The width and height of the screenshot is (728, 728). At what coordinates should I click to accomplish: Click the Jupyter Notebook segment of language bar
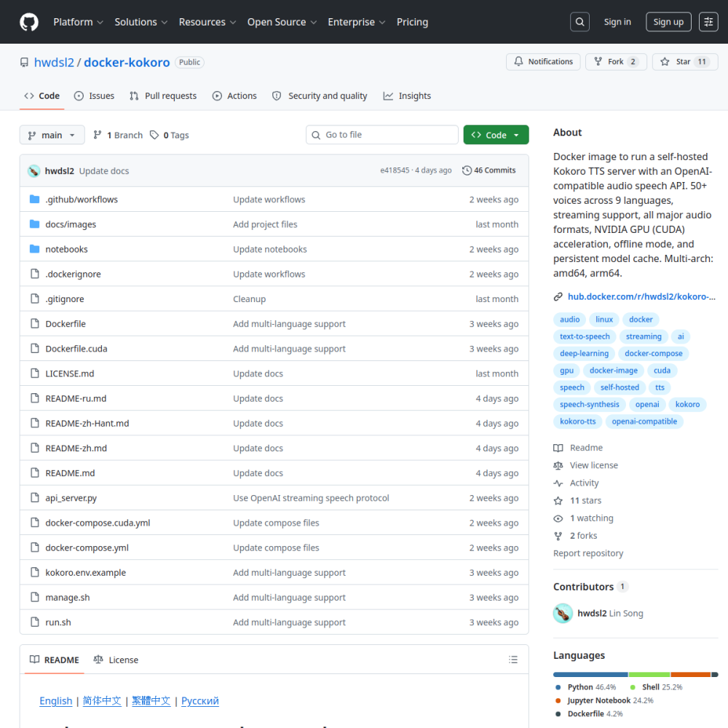point(691,675)
